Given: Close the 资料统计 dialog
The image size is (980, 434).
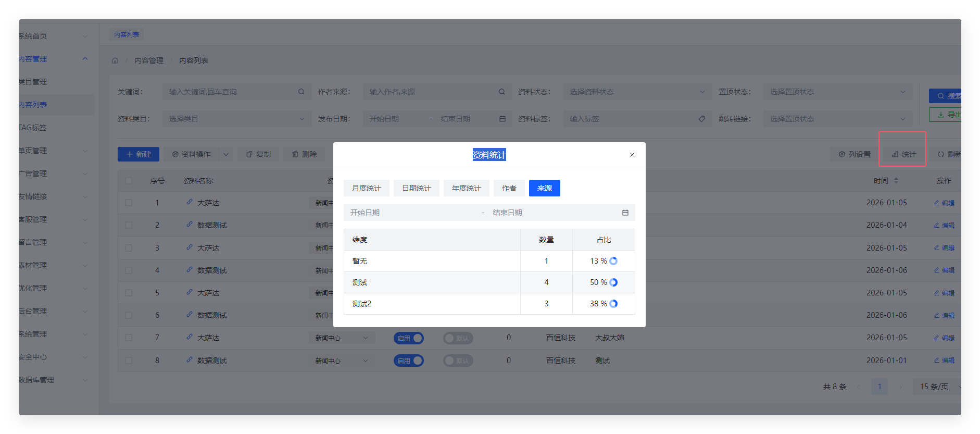Looking at the screenshot, I should click(632, 155).
